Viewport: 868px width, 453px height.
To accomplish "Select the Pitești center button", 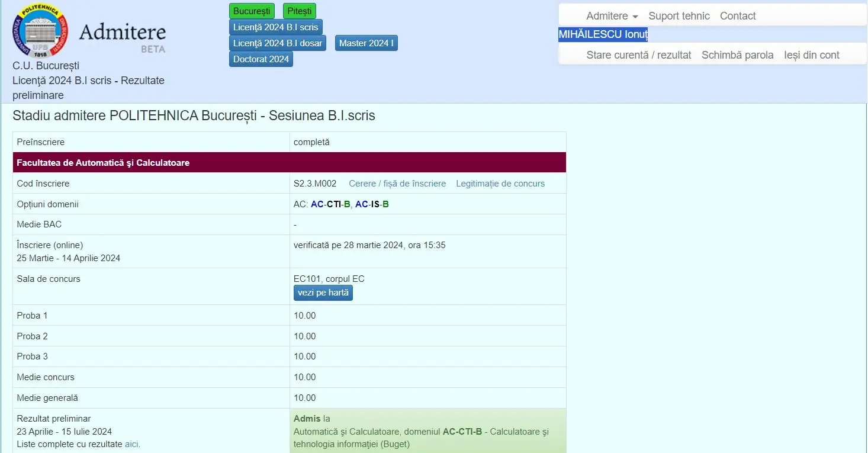I will (x=300, y=11).
